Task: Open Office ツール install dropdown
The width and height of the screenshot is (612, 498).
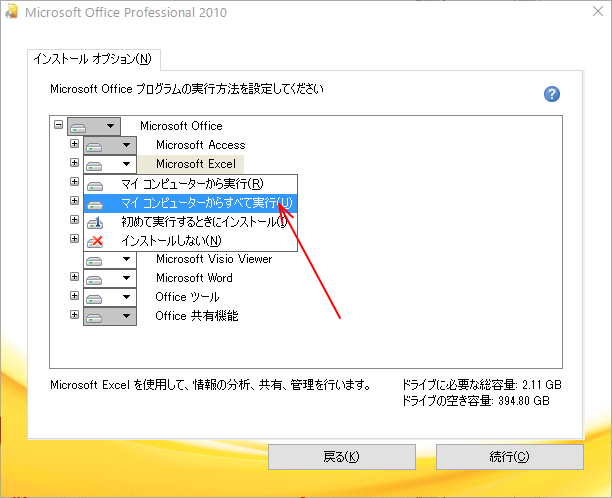Action: pos(110,297)
